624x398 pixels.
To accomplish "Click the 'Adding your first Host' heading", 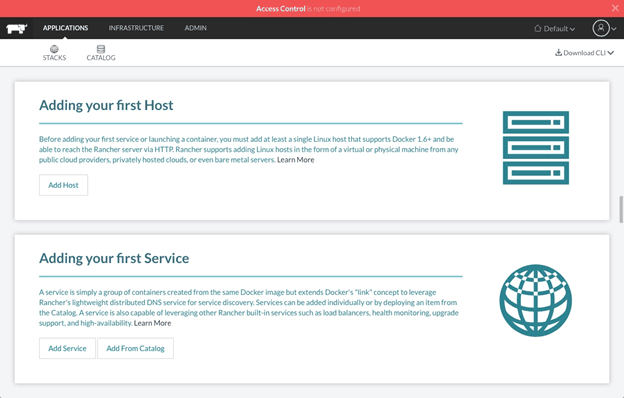I will pos(106,105).
